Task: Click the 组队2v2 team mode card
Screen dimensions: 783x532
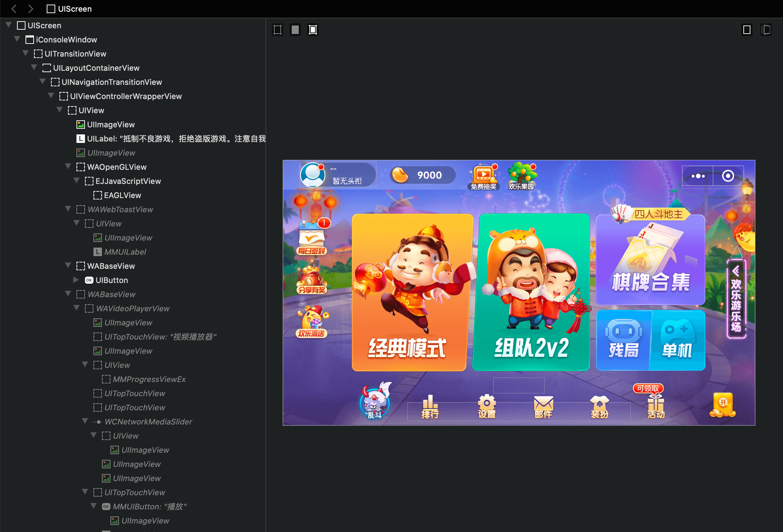Action: pyautogui.click(x=532, y=292)
